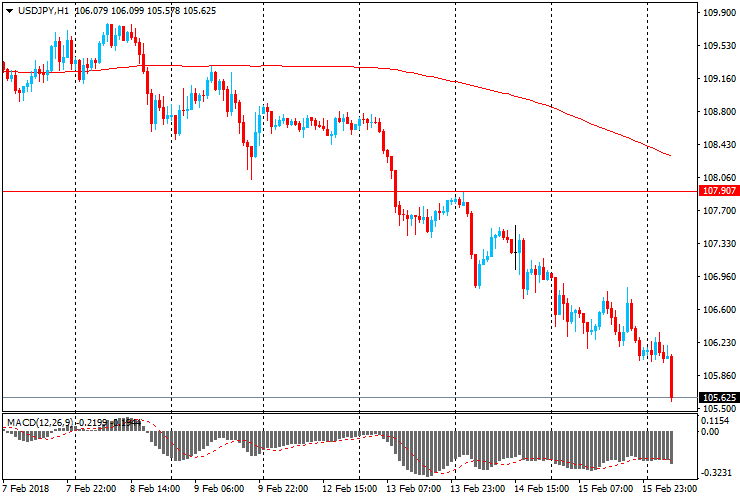Select the OHLC values 106.079 106.099 105.578 105.625
The image size is (740, 500).
pos(145,10)
